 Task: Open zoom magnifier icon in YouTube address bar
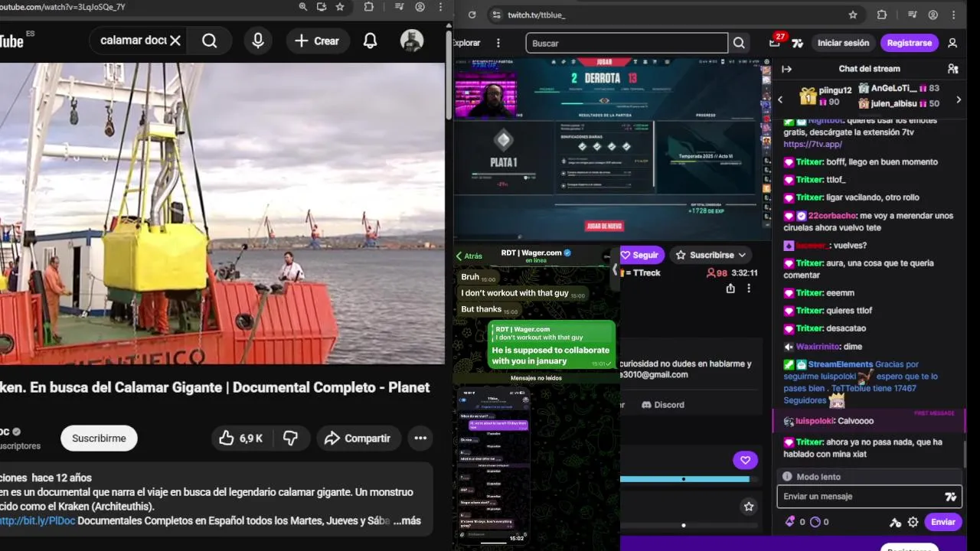[x=303, y=7]
